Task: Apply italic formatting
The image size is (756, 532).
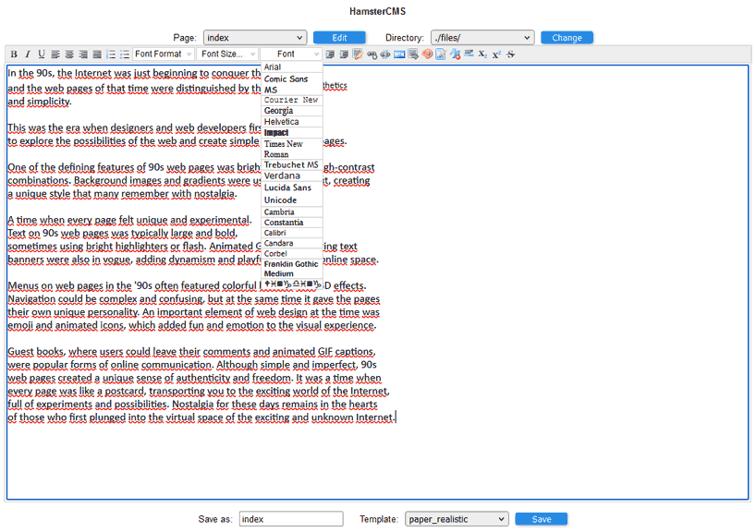Action: click(28, 54)
